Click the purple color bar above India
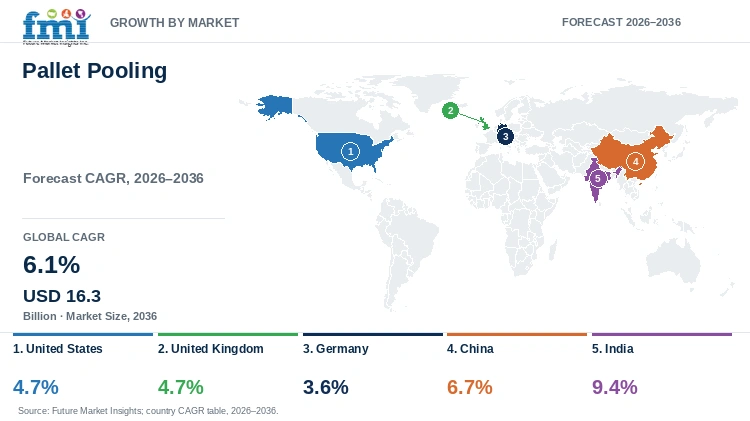The image size is (750, 421). (x=662, y=334)
